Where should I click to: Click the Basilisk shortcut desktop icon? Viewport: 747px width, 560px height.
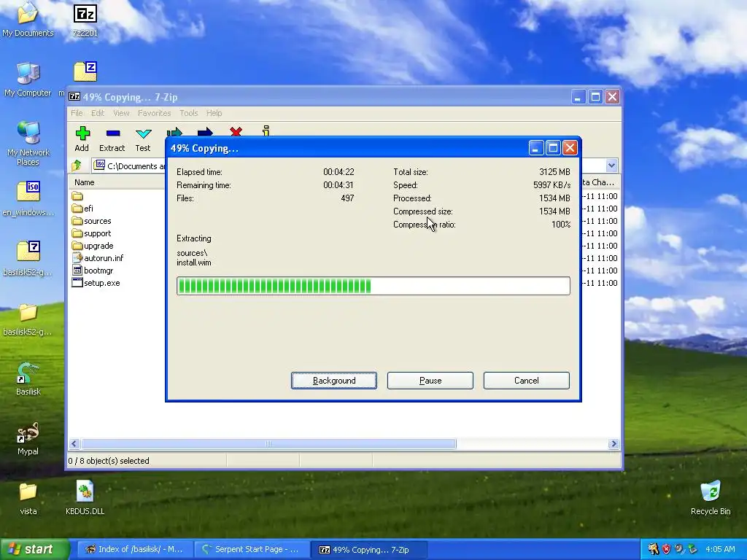click(28, 378)
